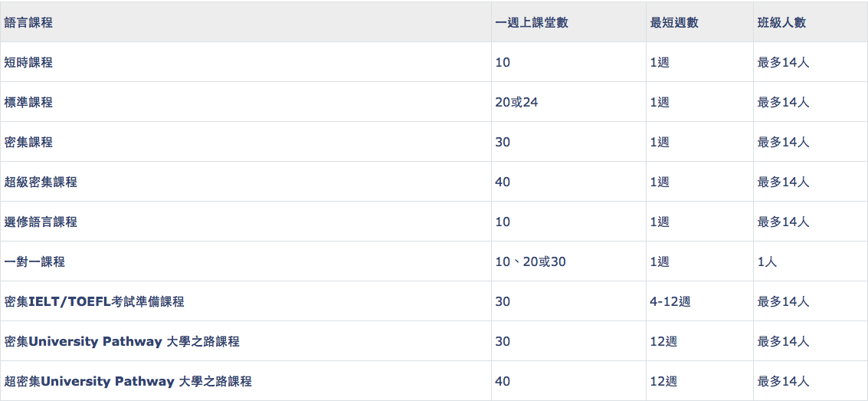
Task: Click the 40 cell in 超級密集課程 row
Action: tap(503, 182)
